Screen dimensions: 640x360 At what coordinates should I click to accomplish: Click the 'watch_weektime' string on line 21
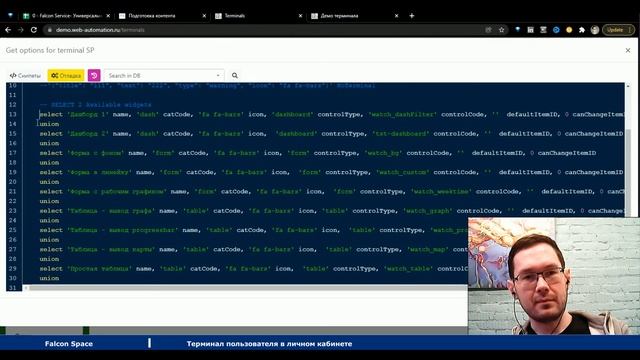pos(441,191)
